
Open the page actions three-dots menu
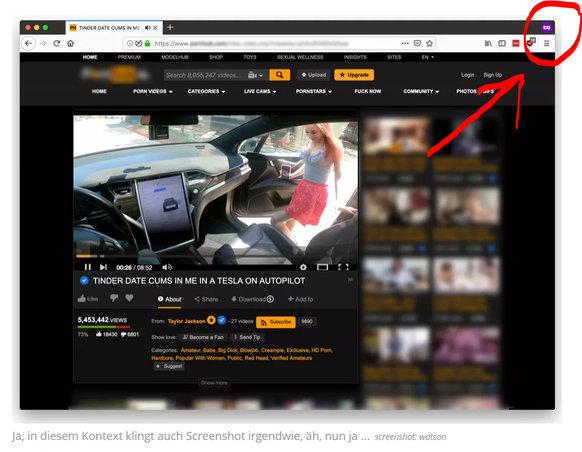405,43
